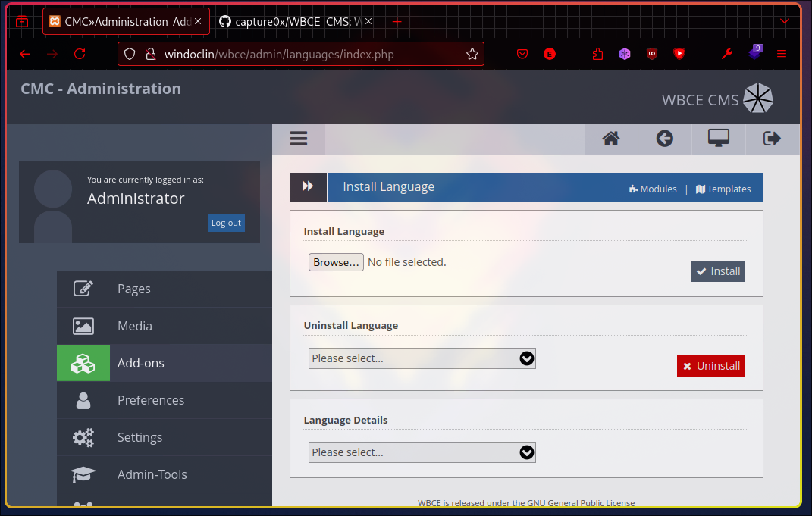Click the pencil icon next to Pages
The image size is (812, 516).
click(83, 289)
